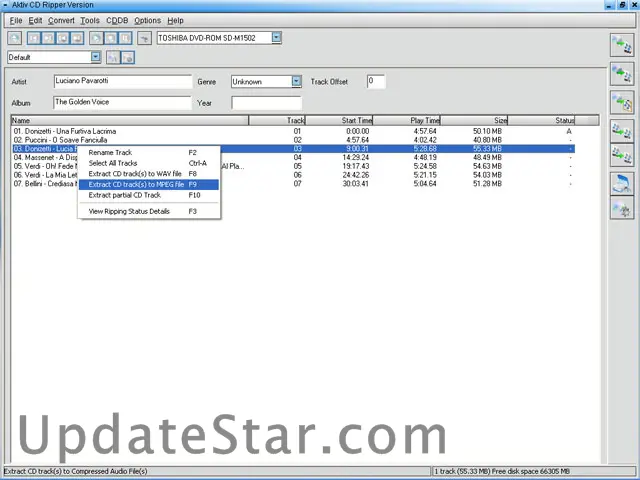Click the Size column header
The width and height of the screenshot is (640, 480).
point(474,120)
